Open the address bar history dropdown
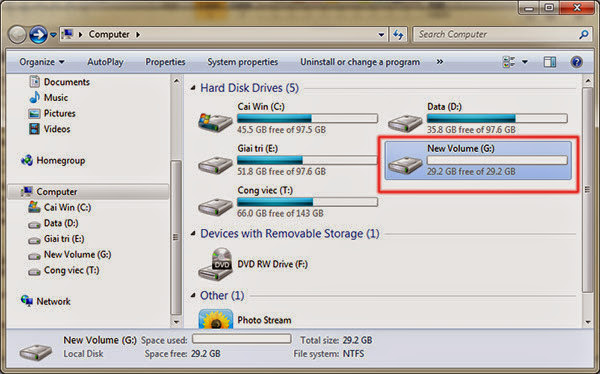600x374 pixels. (x=381, y=34)
